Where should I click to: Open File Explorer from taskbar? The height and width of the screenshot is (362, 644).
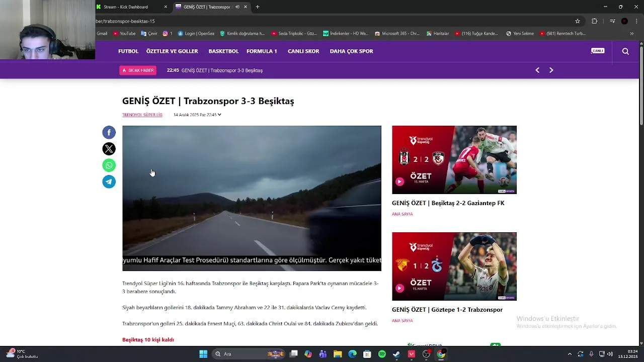click(338, 354)
